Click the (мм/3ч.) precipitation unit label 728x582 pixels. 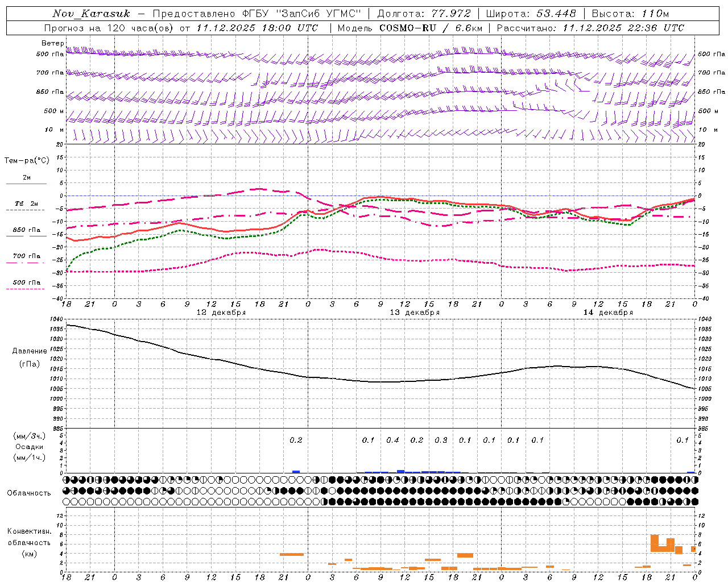[30, 436]
